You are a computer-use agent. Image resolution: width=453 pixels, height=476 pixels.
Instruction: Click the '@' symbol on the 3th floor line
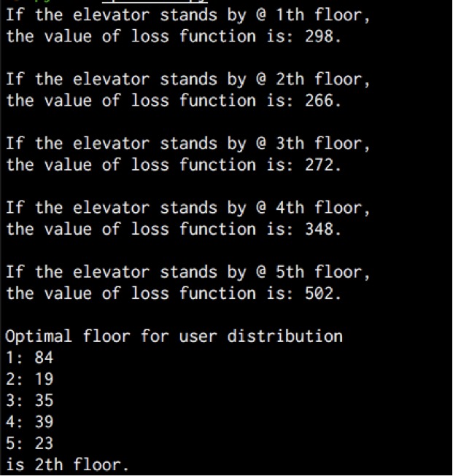[261, 144]
